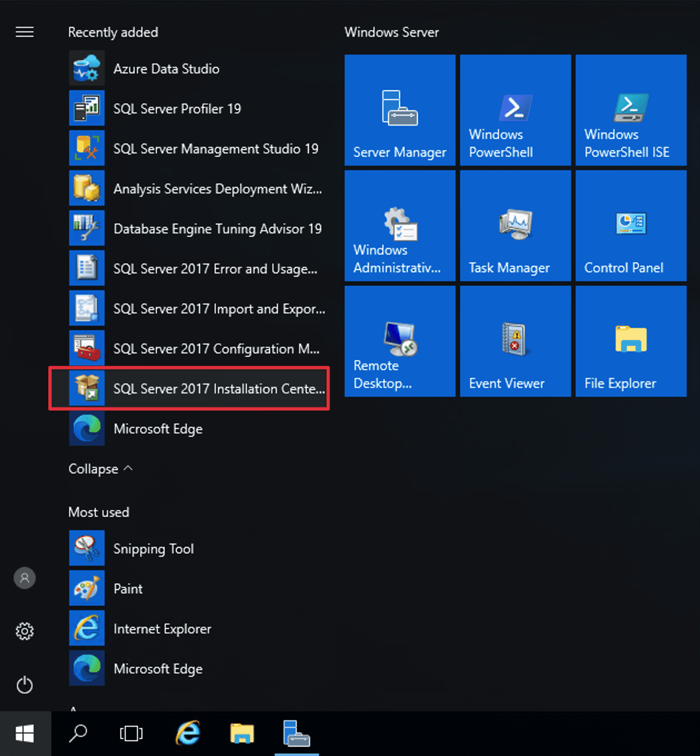Image resolution: width=700 pixels, height=756 pixels.
Task: Click the Server Manager tile
Action: tap(399, 110)
